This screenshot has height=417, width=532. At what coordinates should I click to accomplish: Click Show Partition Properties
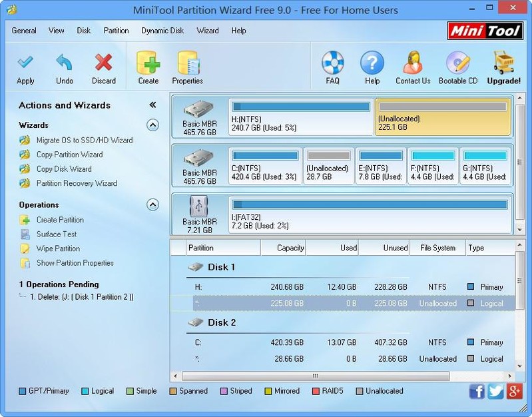75,263
